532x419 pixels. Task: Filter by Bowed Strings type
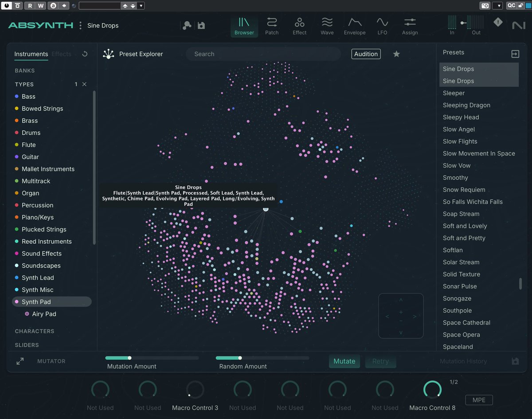[42, 109]
